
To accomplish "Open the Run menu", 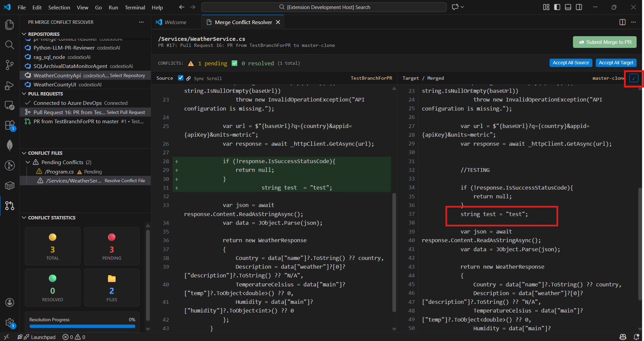I will click(x=113, y=7).
